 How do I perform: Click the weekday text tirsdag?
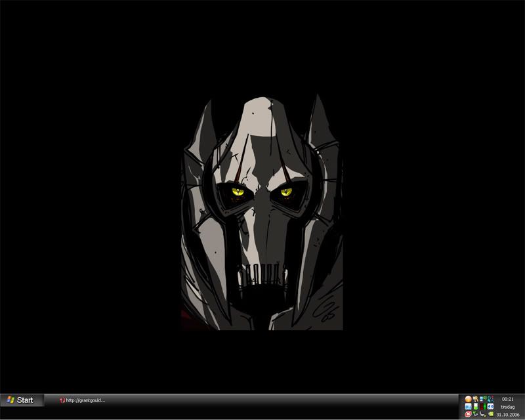[x=507, y=407]
